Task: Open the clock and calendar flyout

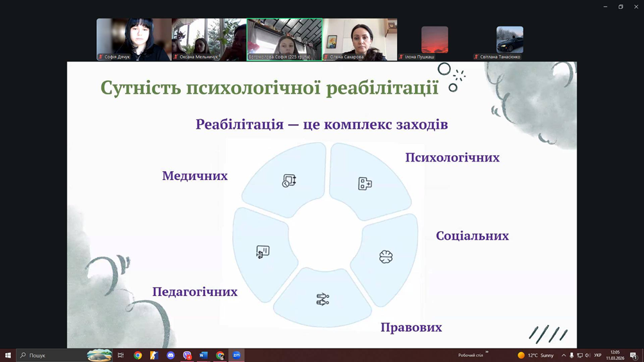Action: 615,356
